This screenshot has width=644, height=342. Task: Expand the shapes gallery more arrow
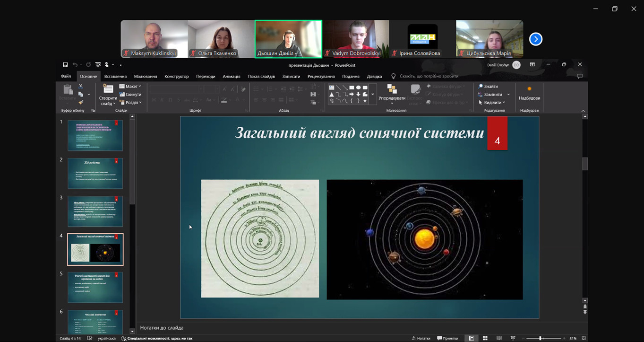(x=372, y=94)
